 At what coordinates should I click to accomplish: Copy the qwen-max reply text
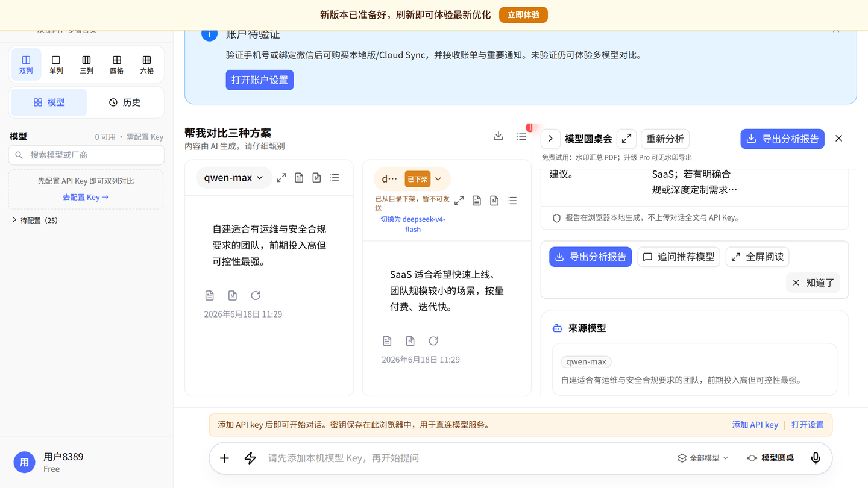tap(209, 295)
